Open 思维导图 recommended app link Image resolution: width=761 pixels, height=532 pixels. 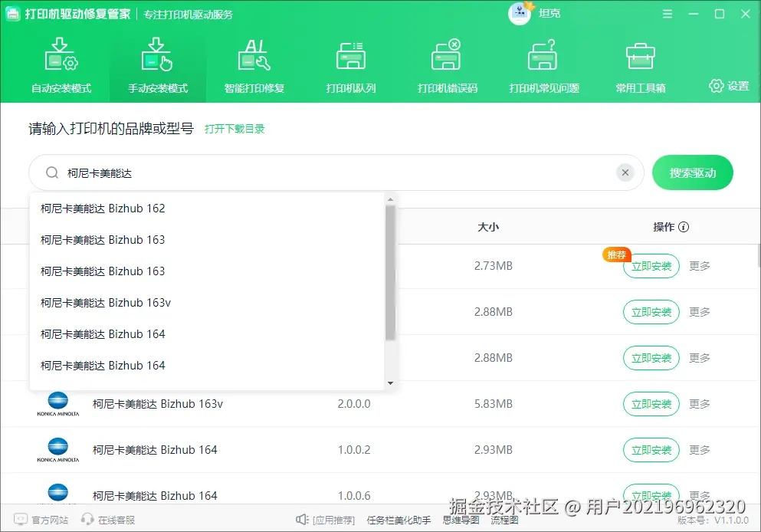click(x=461, y=520)
